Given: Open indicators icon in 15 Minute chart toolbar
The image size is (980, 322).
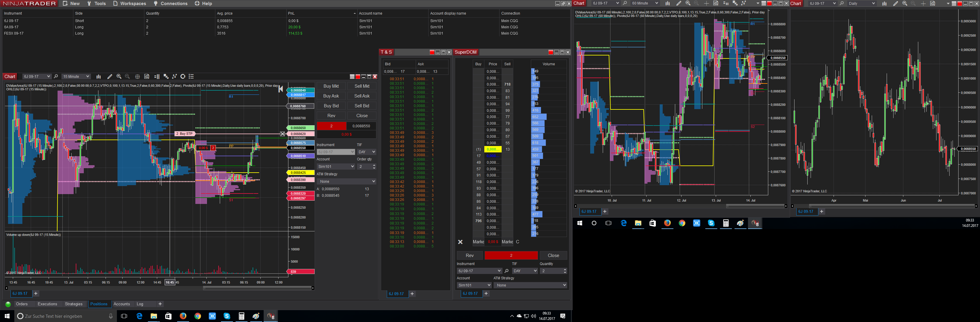Looking at the screenshot, I should [166, 76].
